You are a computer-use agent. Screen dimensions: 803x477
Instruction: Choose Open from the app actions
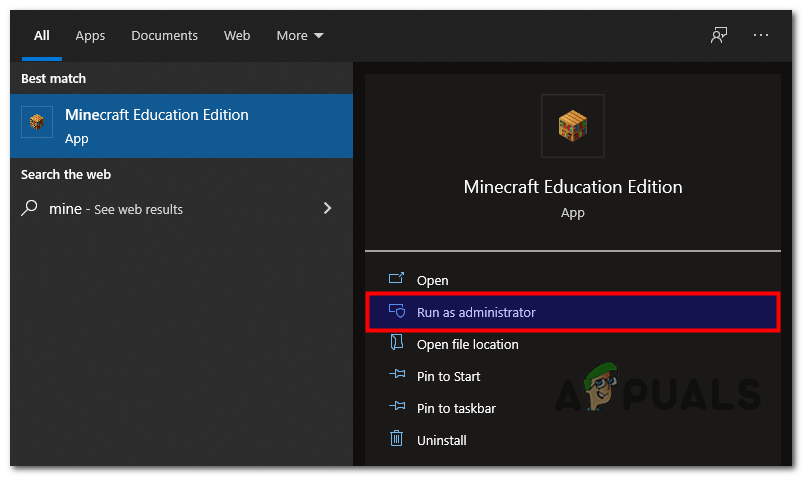(573, 280)
